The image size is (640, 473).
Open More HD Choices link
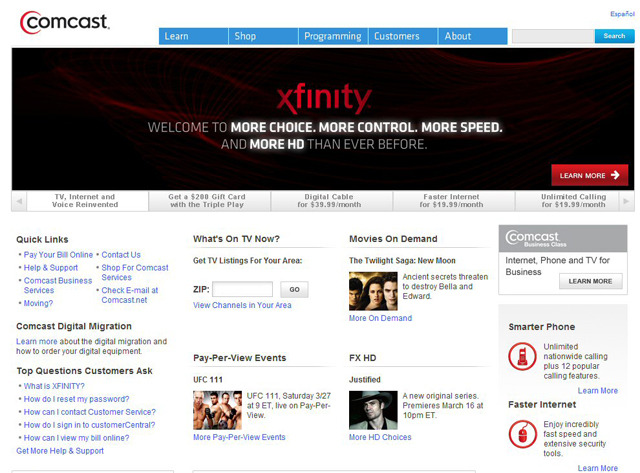pos(380,437)
